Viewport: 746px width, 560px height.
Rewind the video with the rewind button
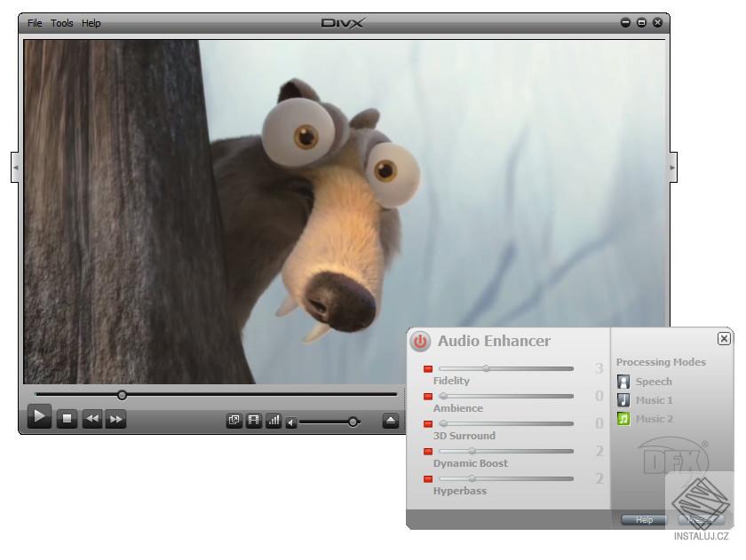coord(92,419)
